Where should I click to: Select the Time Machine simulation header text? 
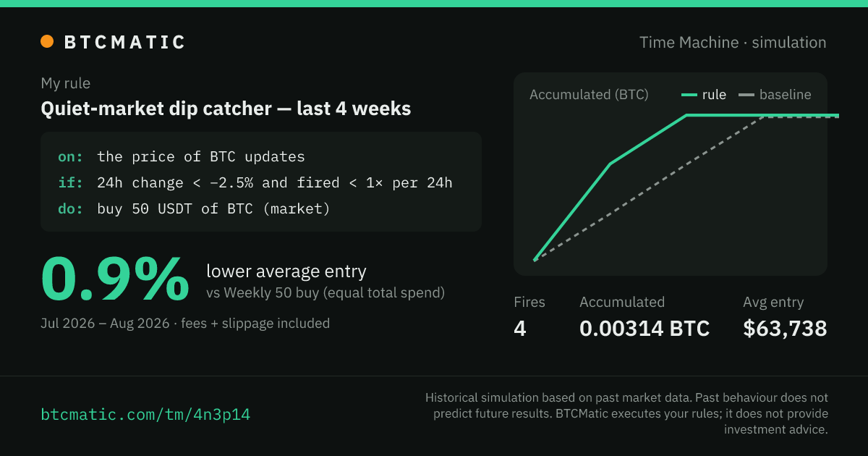coord(733,43)
